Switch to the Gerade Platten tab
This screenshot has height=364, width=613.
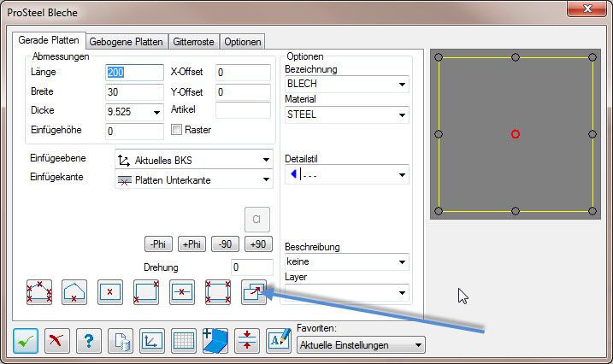(49, 40)
